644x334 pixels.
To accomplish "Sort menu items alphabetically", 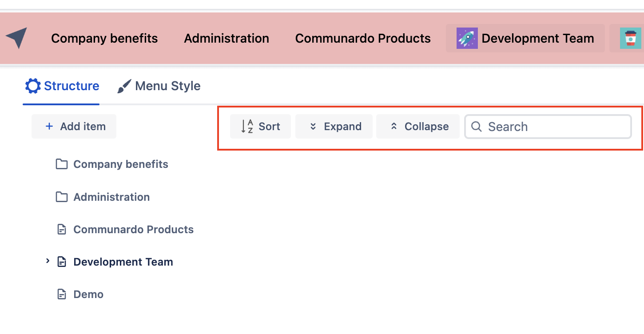I will tap(260, 127).
